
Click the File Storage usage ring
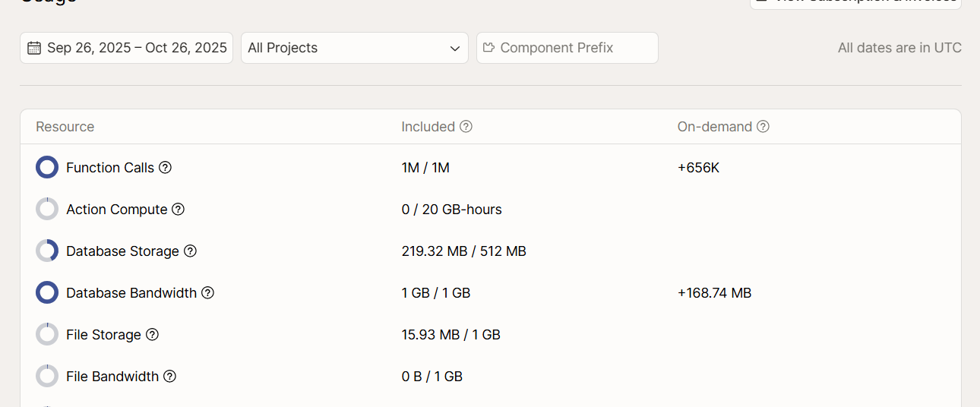pyautogui.click(x=47, y=335)
